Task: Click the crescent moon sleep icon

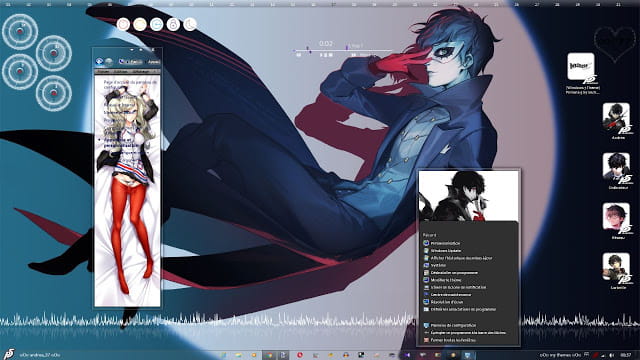Action: (x=190, y=24)
